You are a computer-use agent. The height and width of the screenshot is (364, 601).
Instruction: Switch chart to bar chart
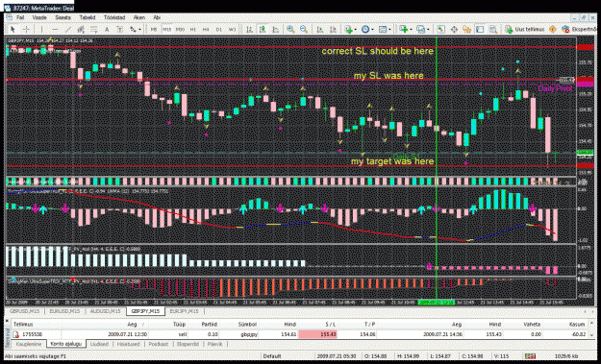249,30
